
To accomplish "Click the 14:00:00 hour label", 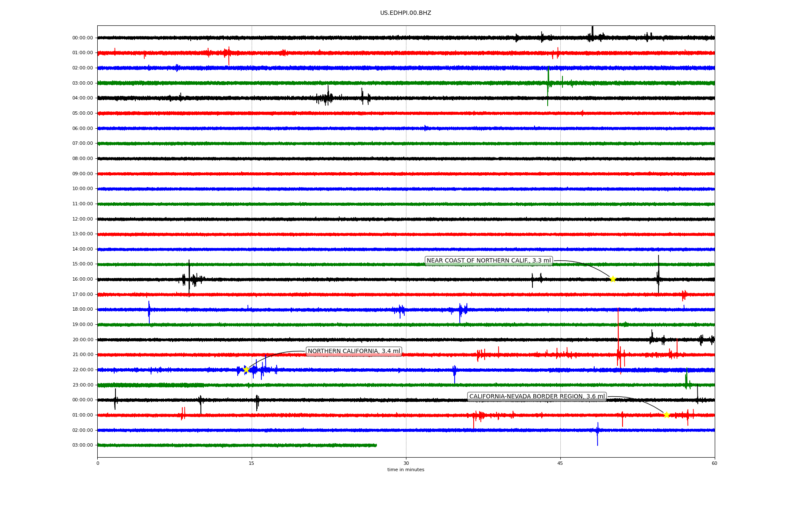I will pos(82,249).
